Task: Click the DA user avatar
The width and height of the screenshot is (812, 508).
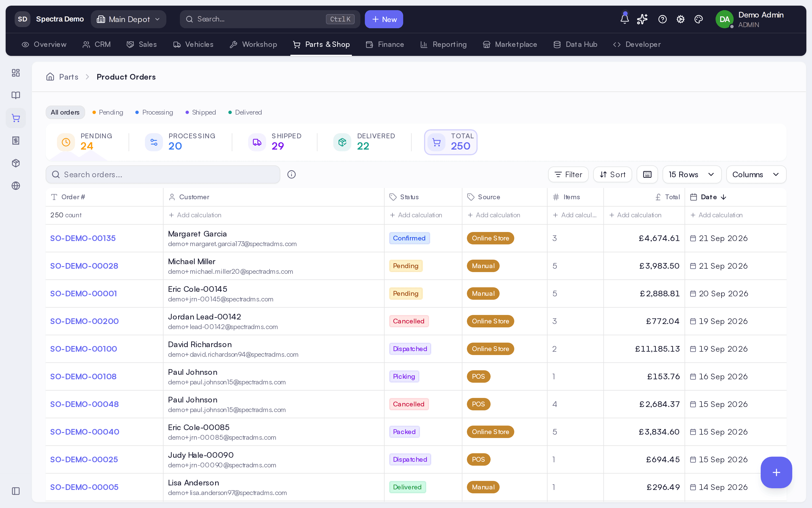Action: (x=724, y=19)
